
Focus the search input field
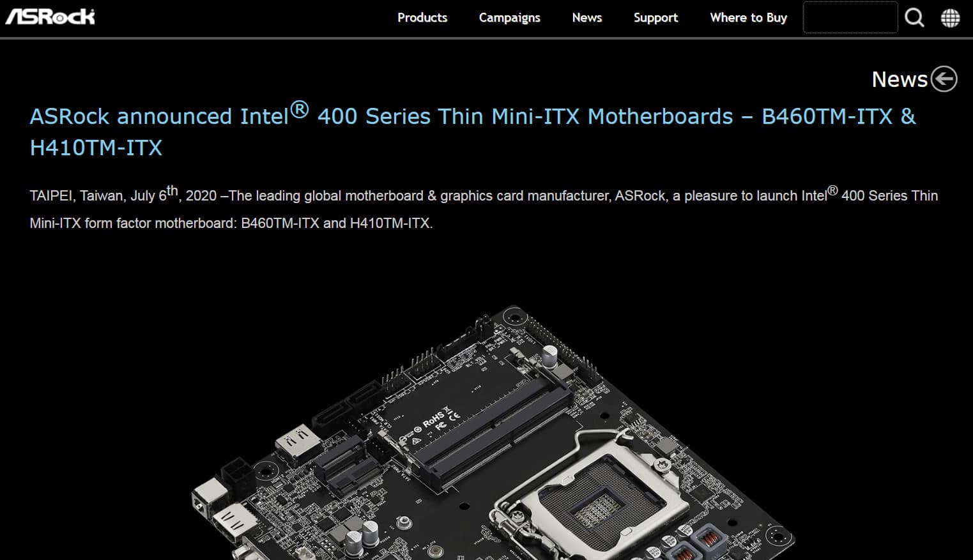850,17
